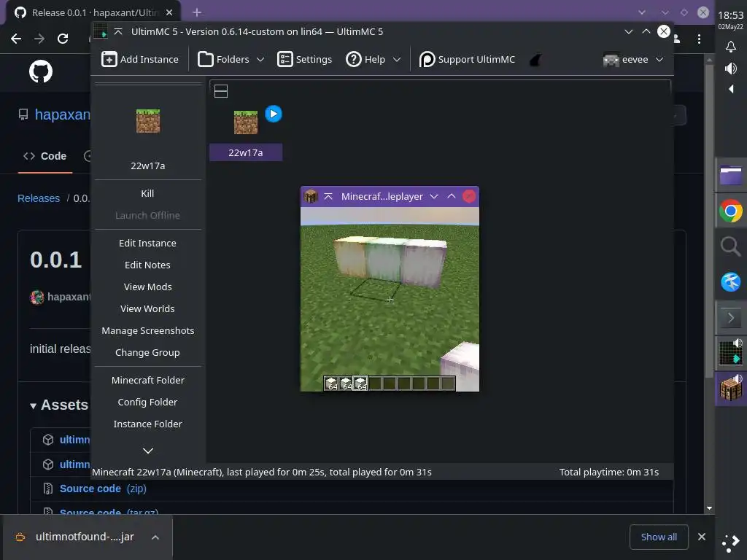Select the 22w17a instance label
747x560 pixels.
point(245,153)
